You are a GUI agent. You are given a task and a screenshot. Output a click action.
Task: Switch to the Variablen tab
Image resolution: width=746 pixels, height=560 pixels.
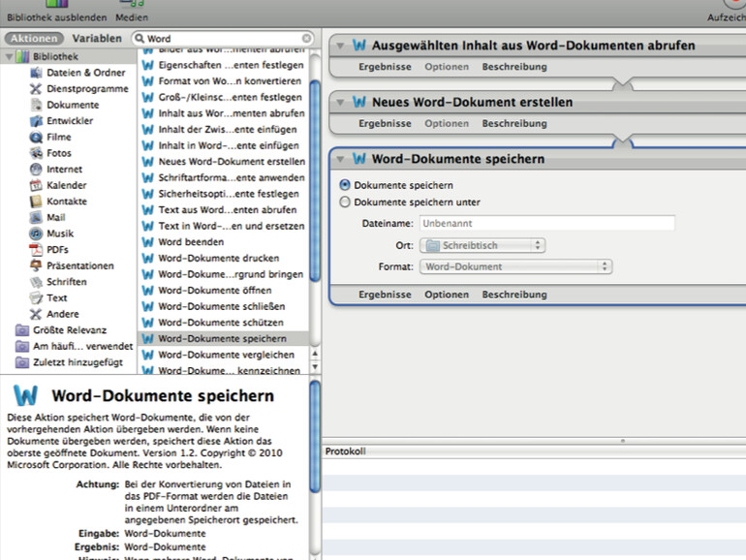coord(97,39)
